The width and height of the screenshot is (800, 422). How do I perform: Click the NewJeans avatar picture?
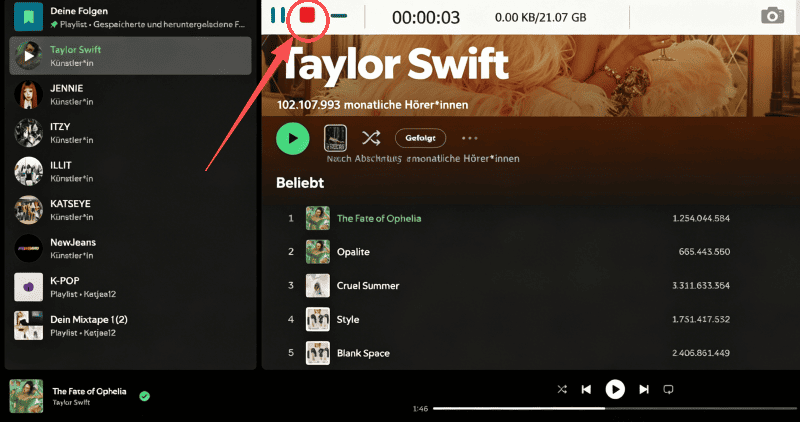coord(29,249)
